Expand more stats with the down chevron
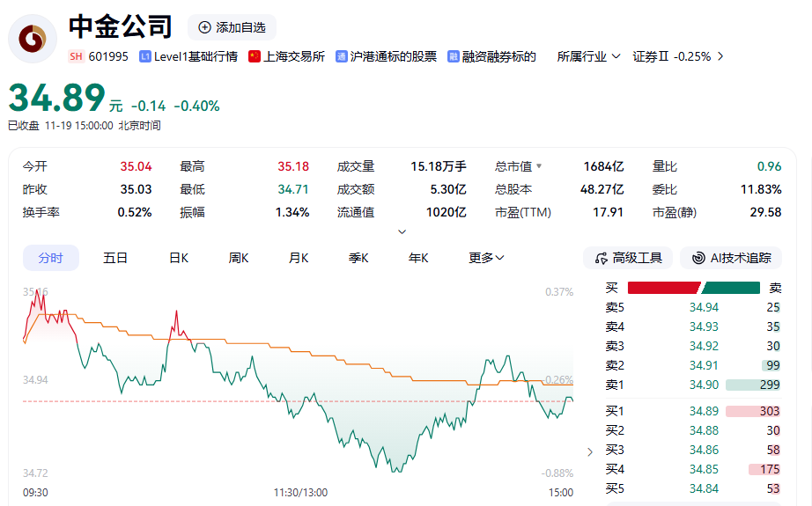Screen dimensions: 812x506 tap(402, 232)
